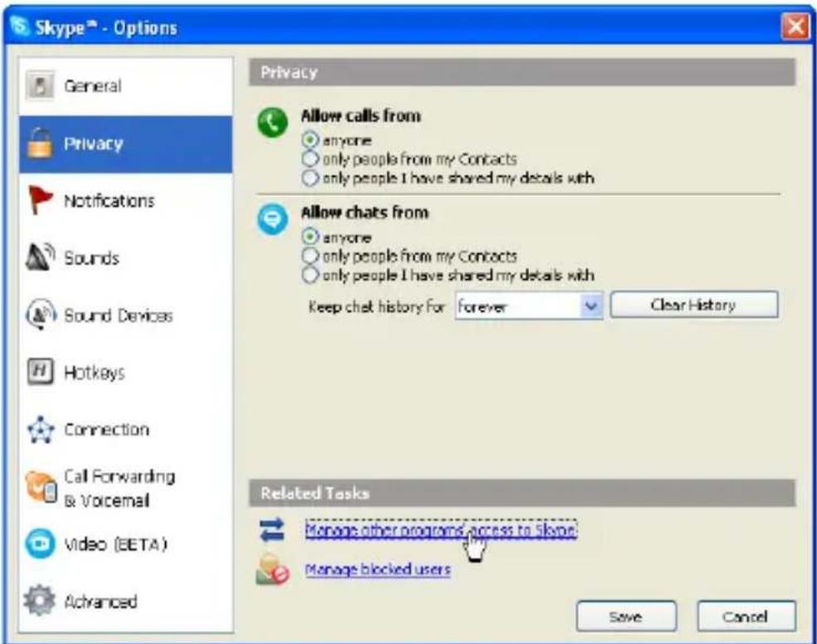Image resolution: width=817 pixels, height=644 pixels.
Task: Click the blue swap arrows icon
Action: [x=272, y=530]
